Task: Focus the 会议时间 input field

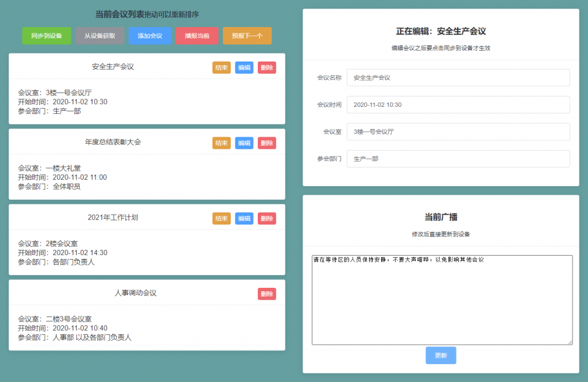Action: point(458,105)
